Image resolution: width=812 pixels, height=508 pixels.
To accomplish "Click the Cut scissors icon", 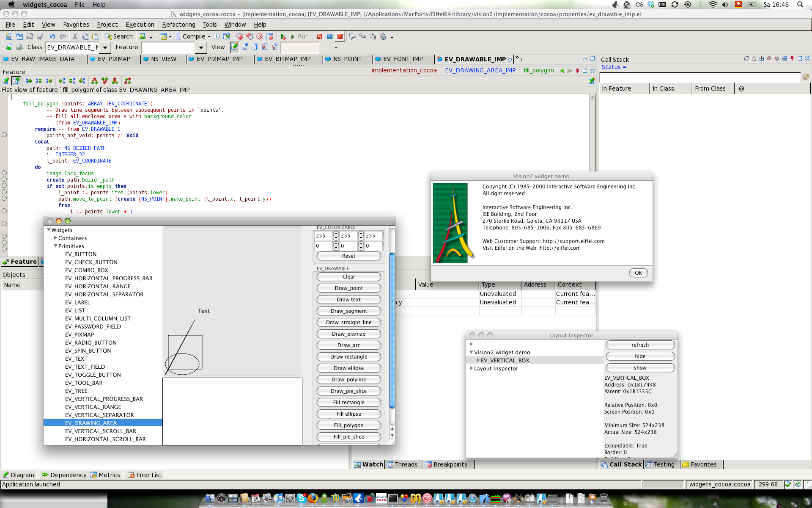I will point(75,37).
